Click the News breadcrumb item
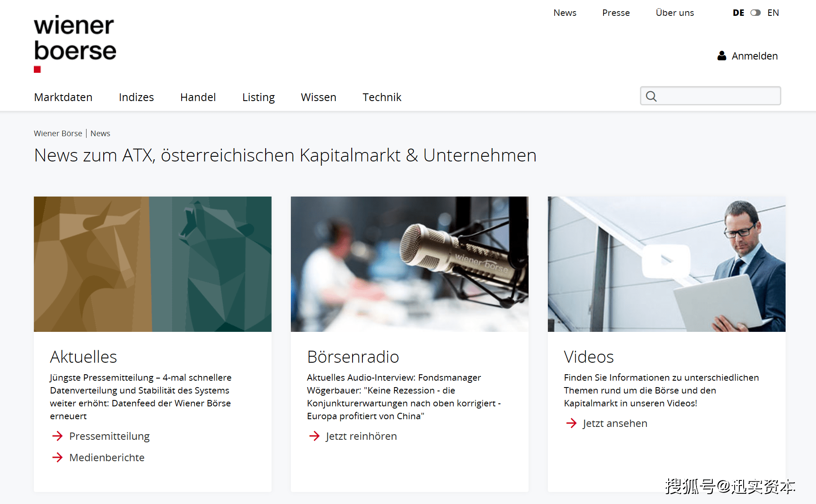 pyautogui.click(x=100, y=133)
